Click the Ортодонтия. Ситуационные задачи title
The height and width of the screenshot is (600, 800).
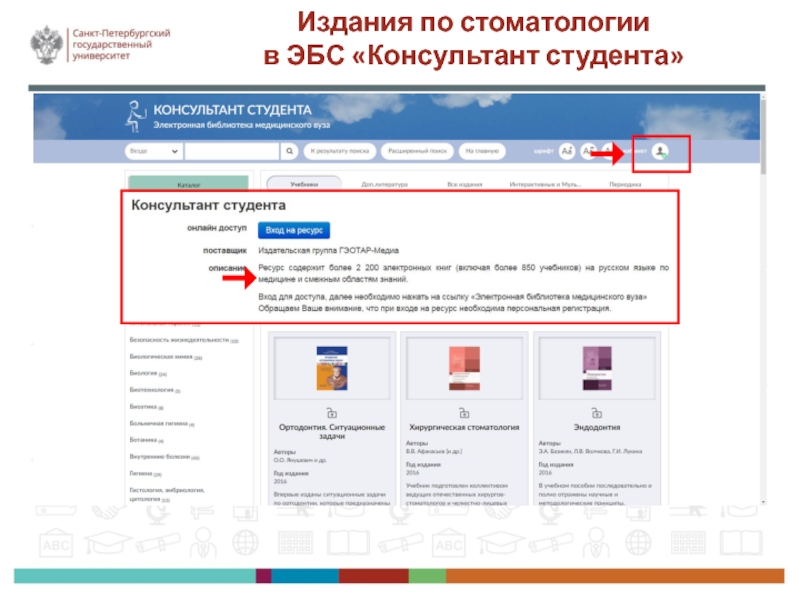pyautogui.click(x=332, y=432)
